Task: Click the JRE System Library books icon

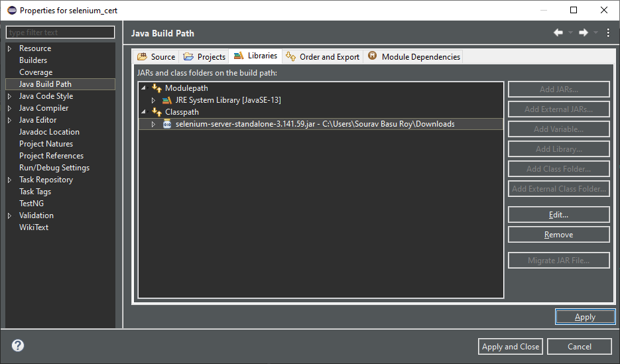Action: 167,100
